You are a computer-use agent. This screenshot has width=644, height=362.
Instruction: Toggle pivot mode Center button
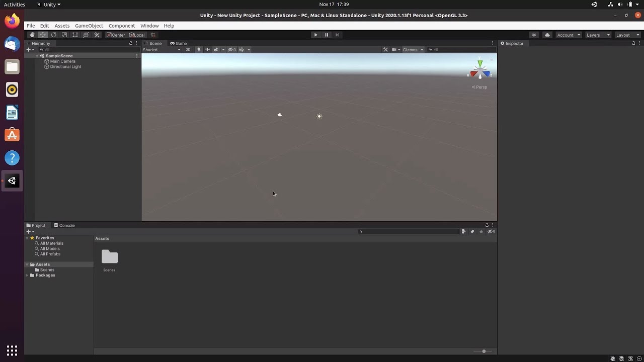tap(116, 35)
